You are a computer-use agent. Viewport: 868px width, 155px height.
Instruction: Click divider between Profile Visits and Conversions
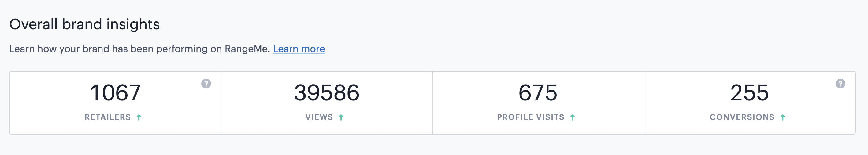pos(644,103)
